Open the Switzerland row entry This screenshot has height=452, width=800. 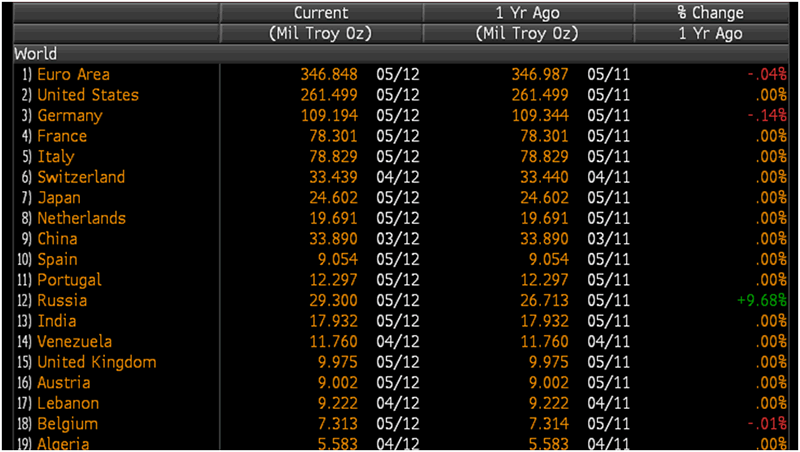point(81,177)
